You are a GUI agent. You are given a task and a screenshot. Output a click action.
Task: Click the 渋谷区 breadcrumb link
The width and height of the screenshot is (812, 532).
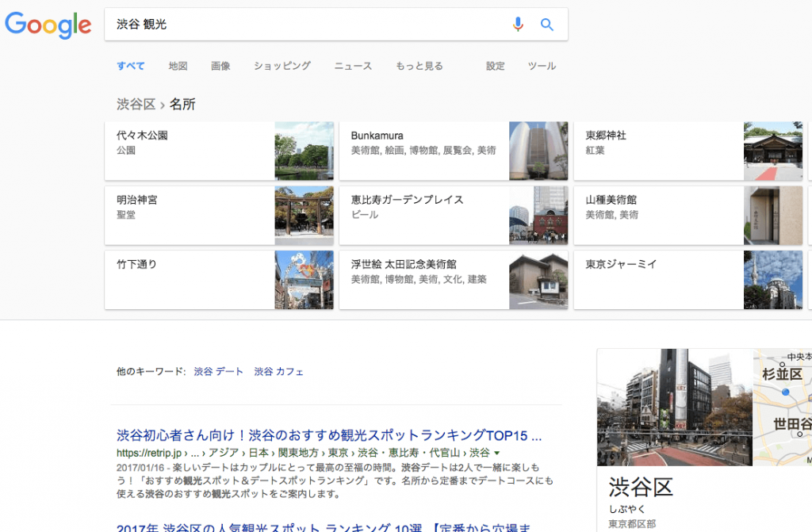point(136,104)
